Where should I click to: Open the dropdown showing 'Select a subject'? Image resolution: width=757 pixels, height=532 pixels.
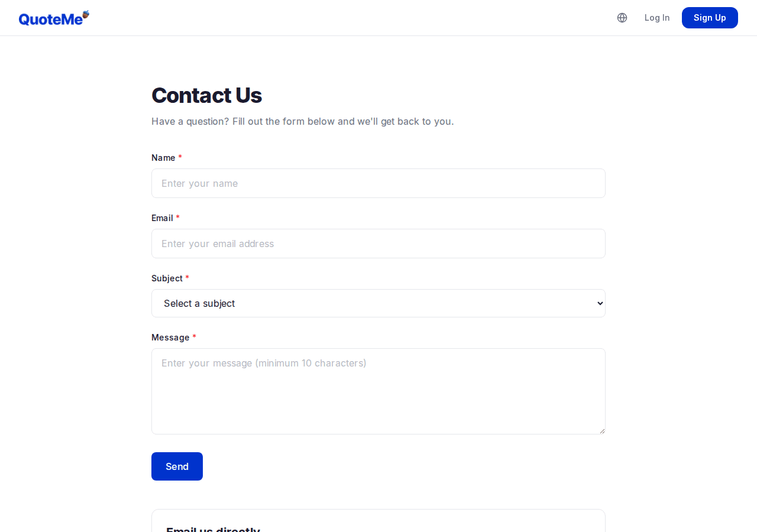click(378, 303)
